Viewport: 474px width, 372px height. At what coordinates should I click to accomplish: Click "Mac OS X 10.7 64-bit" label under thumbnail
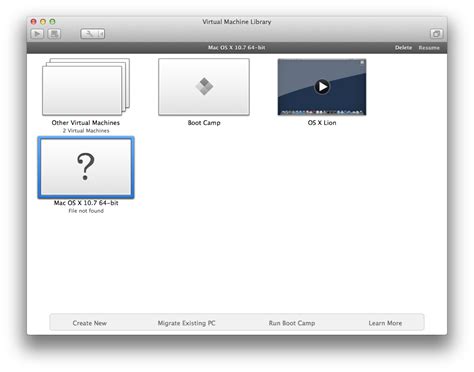click(86, 203)
